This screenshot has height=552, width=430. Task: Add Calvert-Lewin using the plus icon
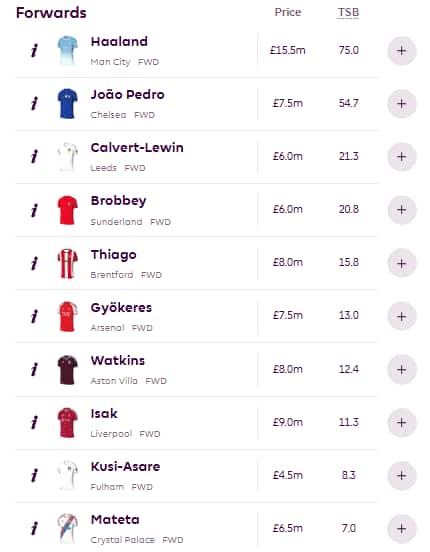[x=402, y=157]
